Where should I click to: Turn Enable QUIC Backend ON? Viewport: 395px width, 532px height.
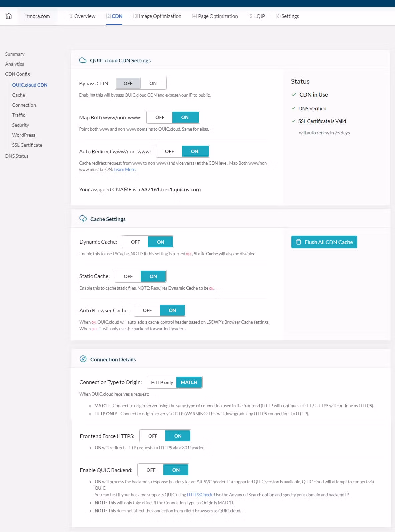tap(176, 470)
